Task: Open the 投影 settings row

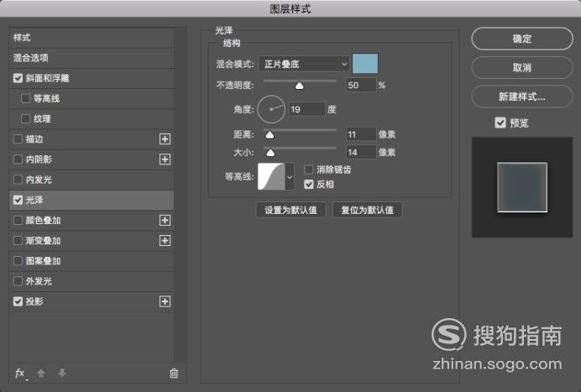Action: tap(92, 301)
